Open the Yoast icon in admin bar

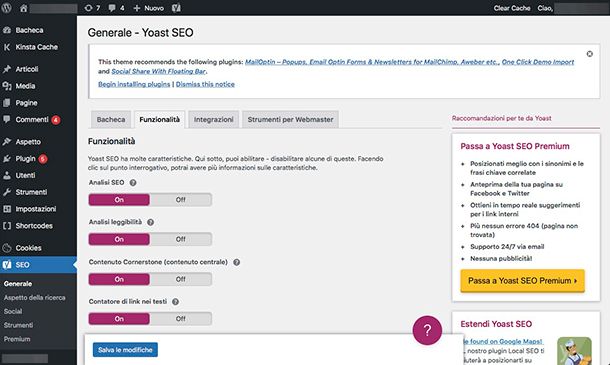pos(176,8)
